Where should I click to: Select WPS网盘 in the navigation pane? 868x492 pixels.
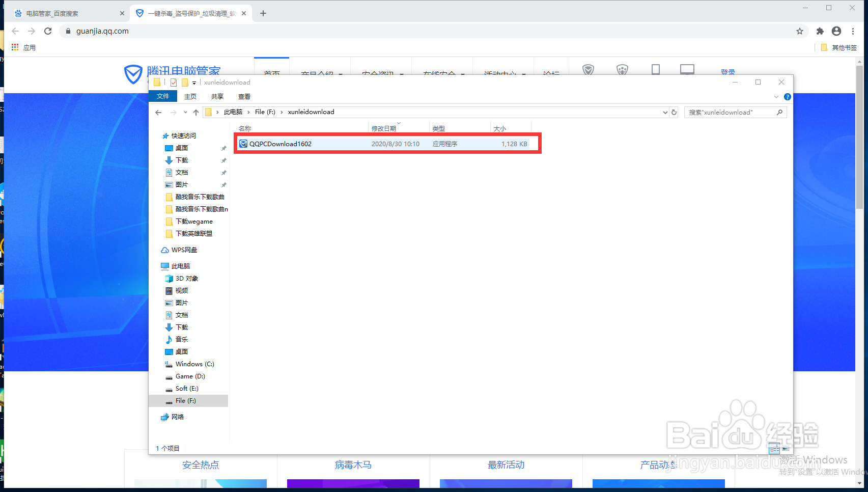click(183, 250)
